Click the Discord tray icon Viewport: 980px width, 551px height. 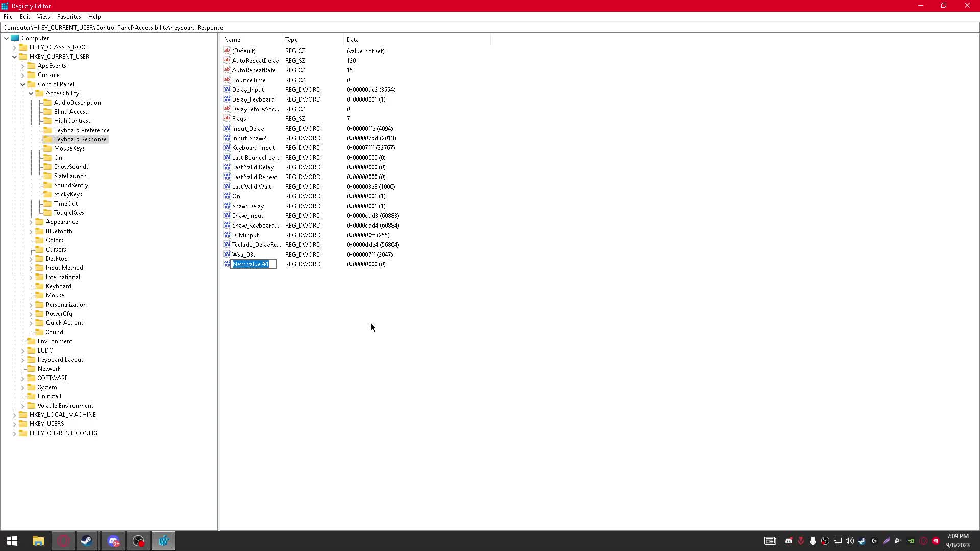(x=789, y=541)
